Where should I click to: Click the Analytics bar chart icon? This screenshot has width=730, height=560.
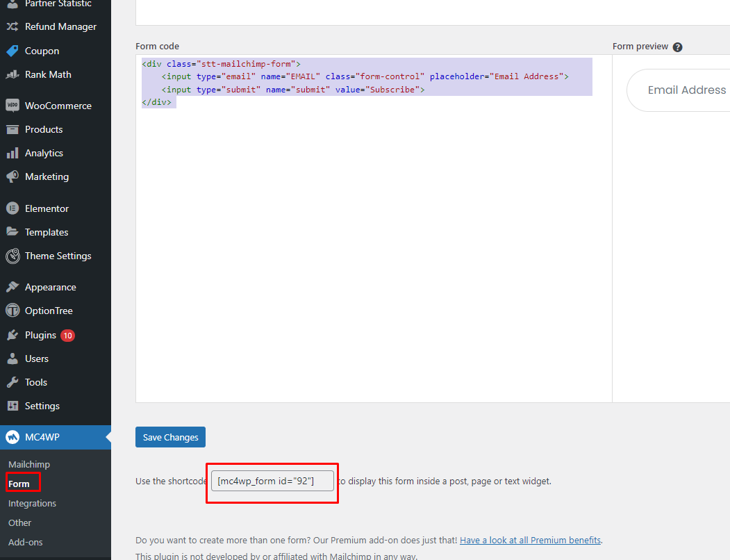(13, 154)
